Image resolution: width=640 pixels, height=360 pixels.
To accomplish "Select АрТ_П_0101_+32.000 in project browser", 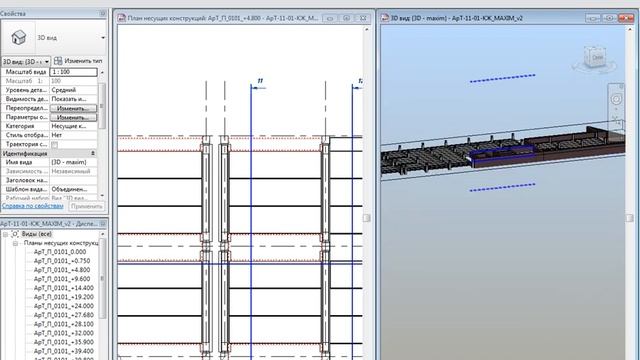I will pyautogui.click(x=63, y=333).
